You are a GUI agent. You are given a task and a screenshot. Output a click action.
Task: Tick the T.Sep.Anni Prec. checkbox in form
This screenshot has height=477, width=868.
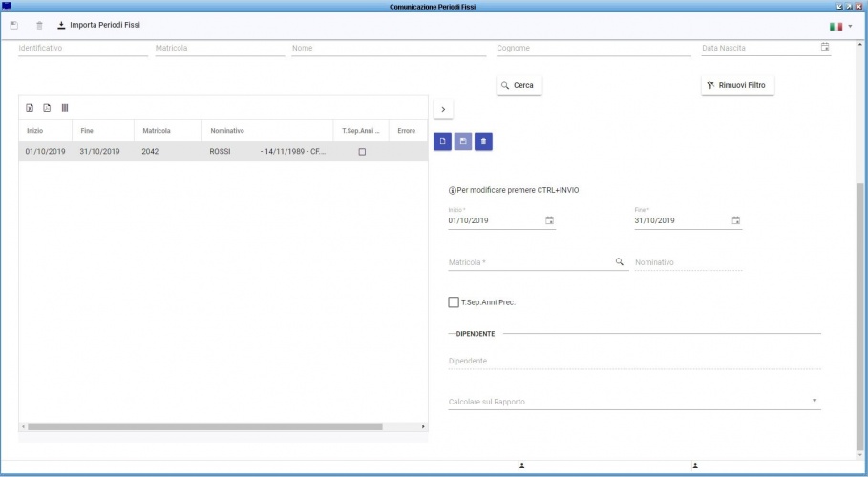[454, 302]
